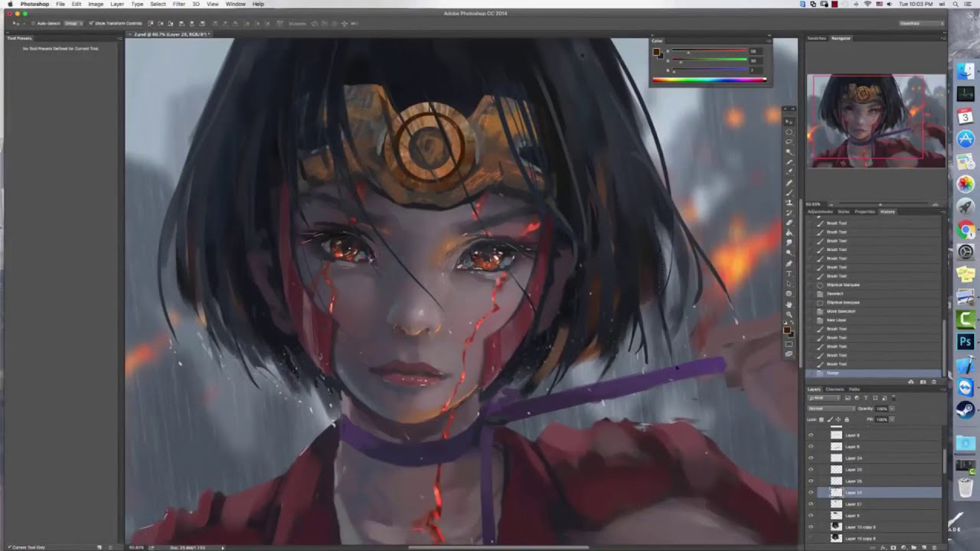Screen dimensions: 980x551
Task: Switch to the Paths tab
Action: pyautogui.click(x=854, y=390)
